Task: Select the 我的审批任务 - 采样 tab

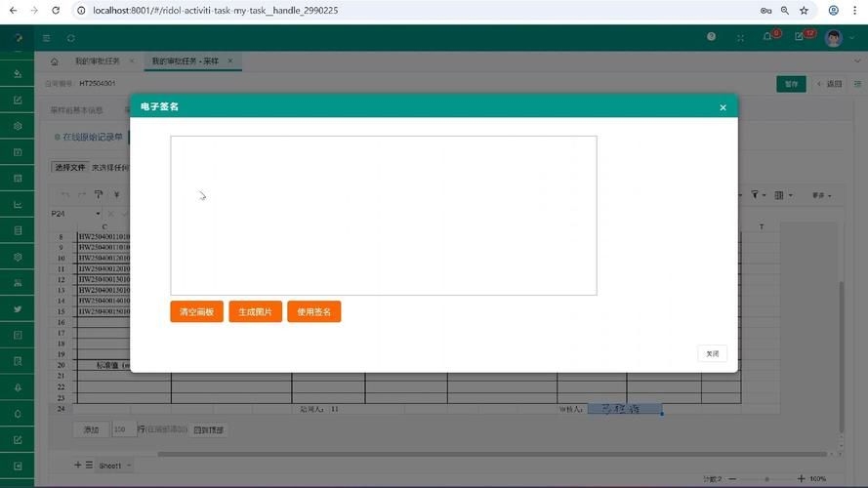Action: point(185,61)
